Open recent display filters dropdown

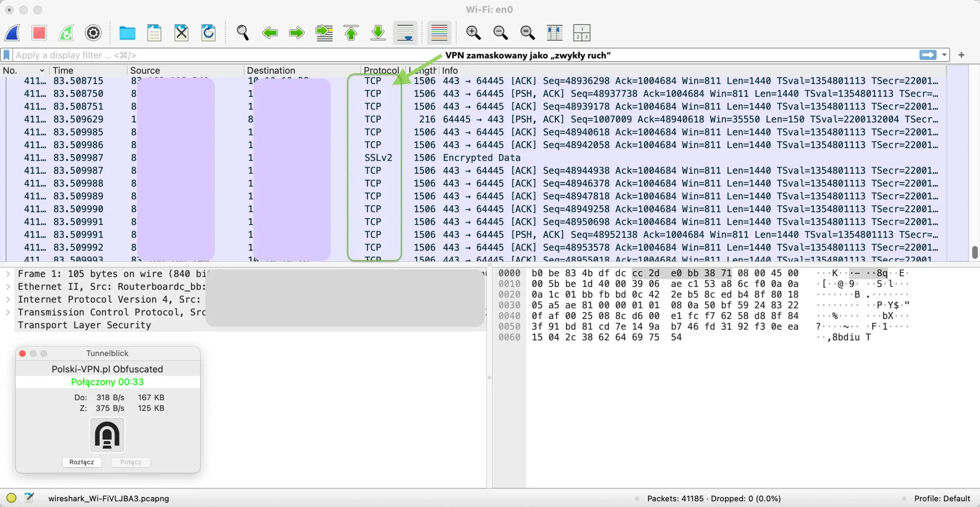coord(944,55)
